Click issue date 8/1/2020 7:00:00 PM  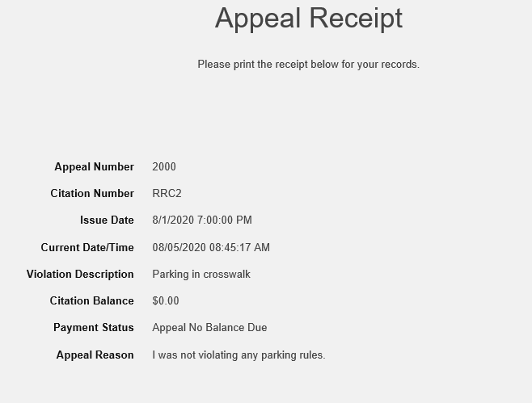(202, 220)
